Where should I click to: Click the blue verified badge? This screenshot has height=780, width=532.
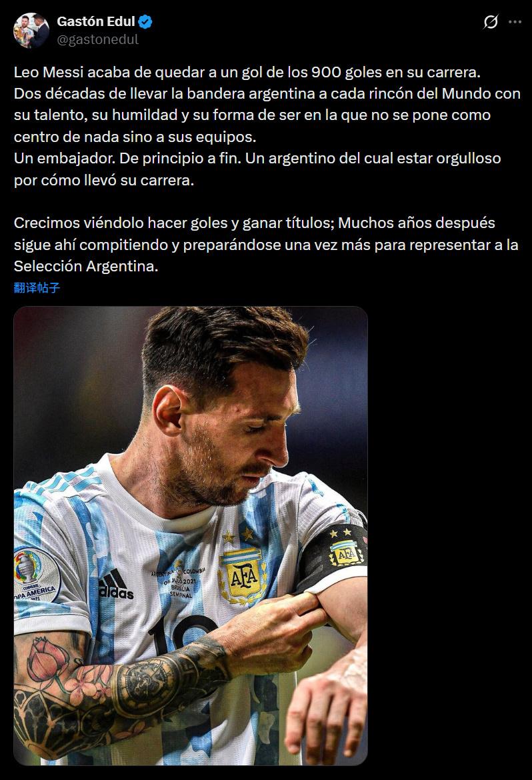click(x=145, y=21)
